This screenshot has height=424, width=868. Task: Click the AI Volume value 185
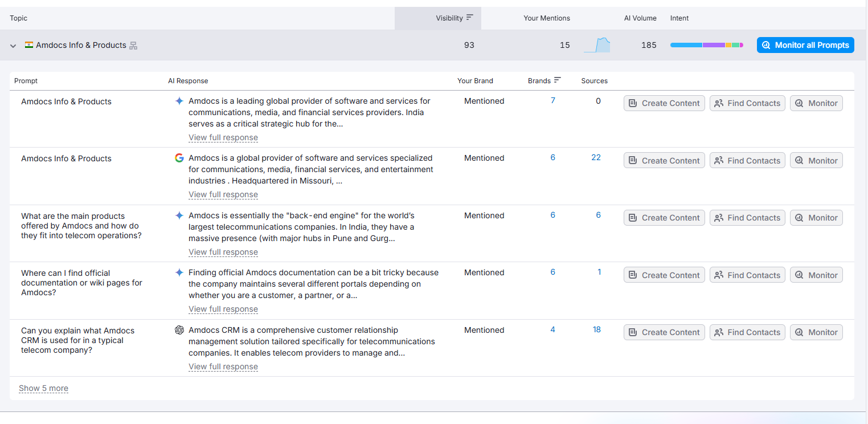649,45
